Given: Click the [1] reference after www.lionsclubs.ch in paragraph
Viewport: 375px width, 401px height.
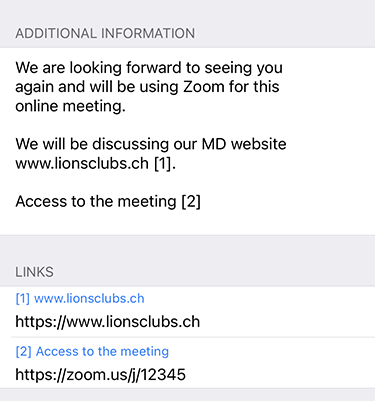Looking at the screenshot, I should (x=163, y=164).
